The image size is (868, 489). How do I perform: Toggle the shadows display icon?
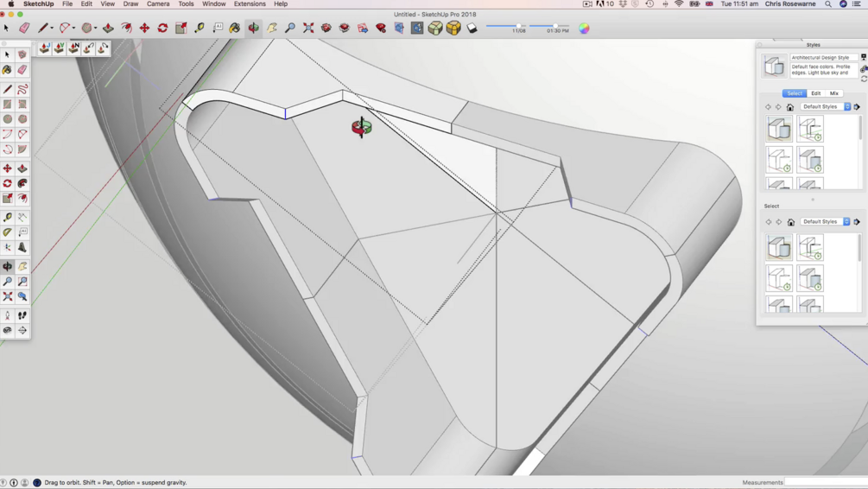coord(472,28)
